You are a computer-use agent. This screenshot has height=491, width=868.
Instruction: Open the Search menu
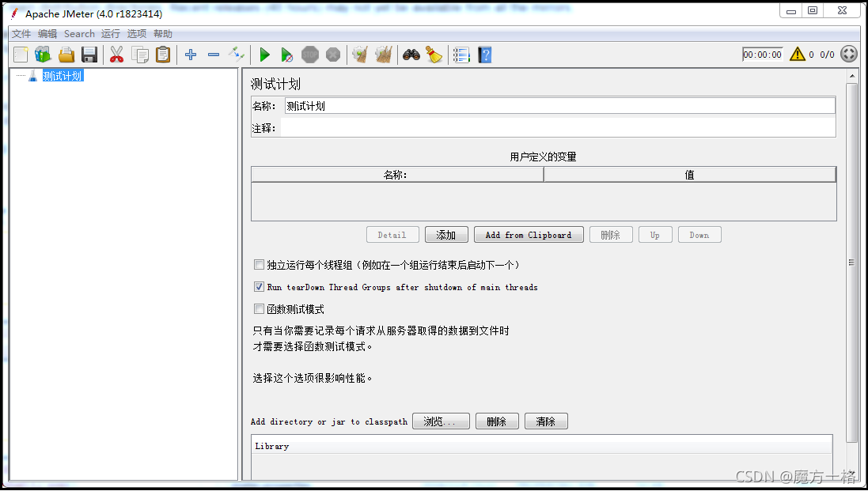click(x=79, y=34)
